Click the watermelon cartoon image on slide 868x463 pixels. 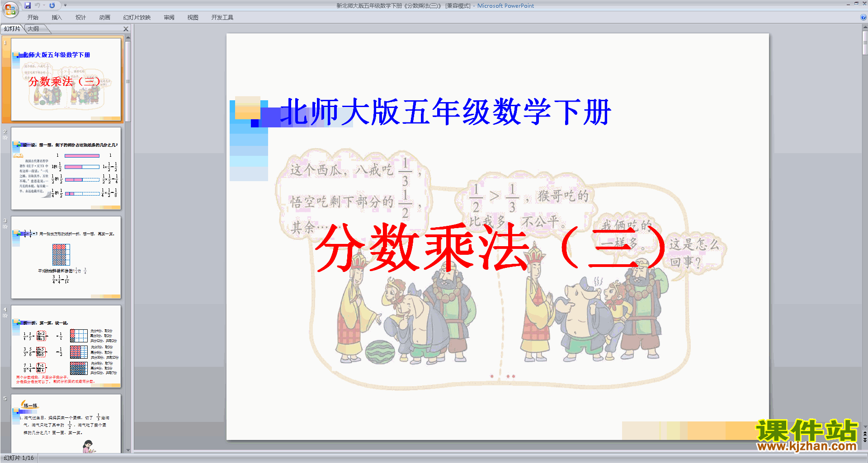click(380, 352)
